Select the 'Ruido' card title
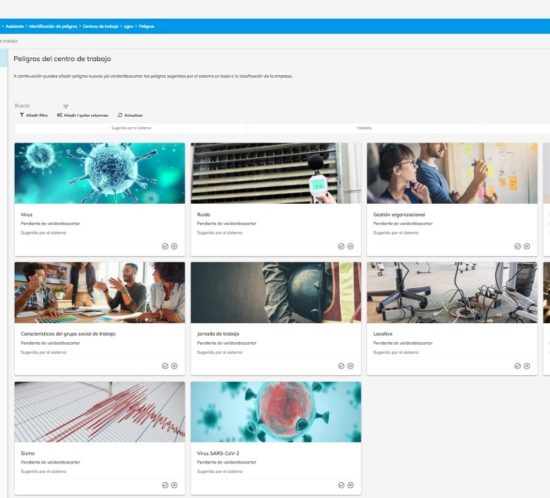 204,214
